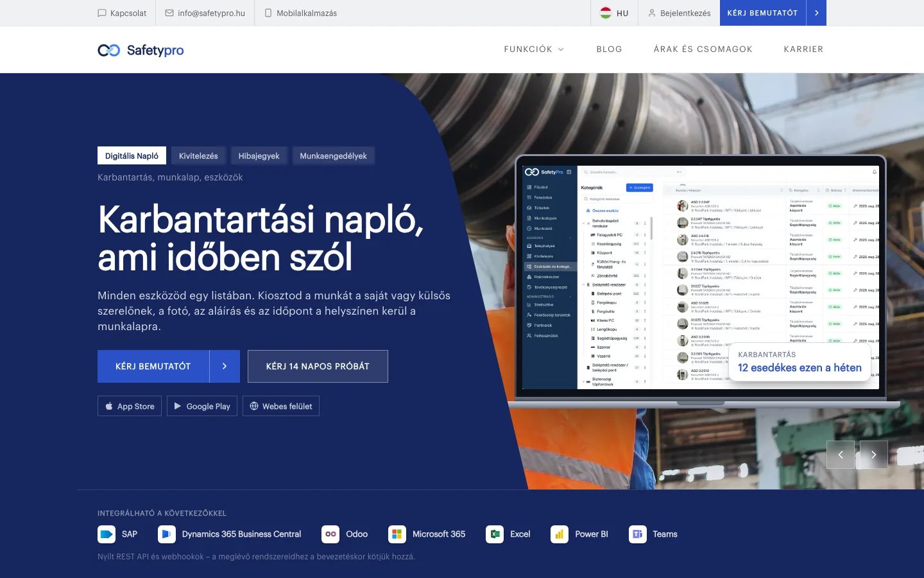Click the Power BI icon
The width and height of the screenshot is (924, 578).
pyautogui.click(x=560, y=534)
